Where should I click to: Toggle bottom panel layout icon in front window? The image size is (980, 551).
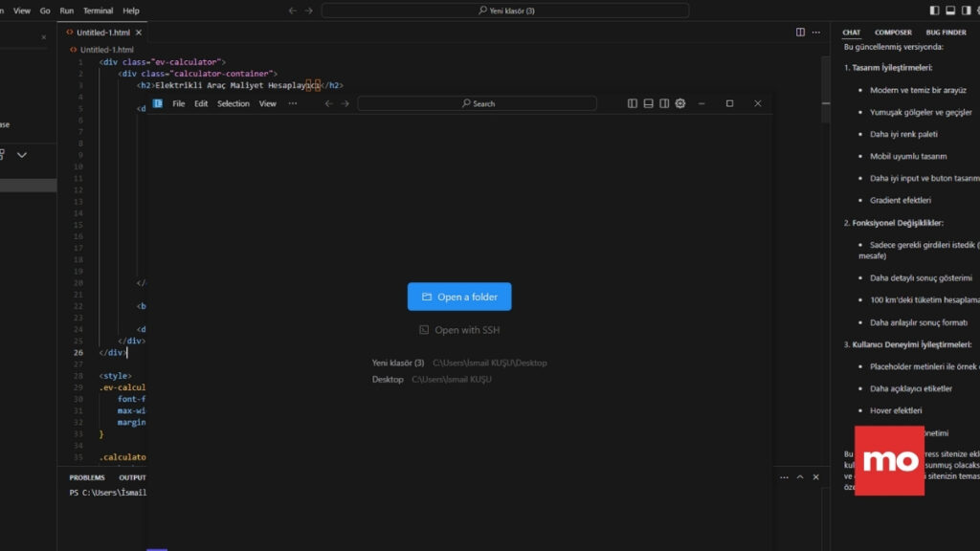[x=649, y=103]
